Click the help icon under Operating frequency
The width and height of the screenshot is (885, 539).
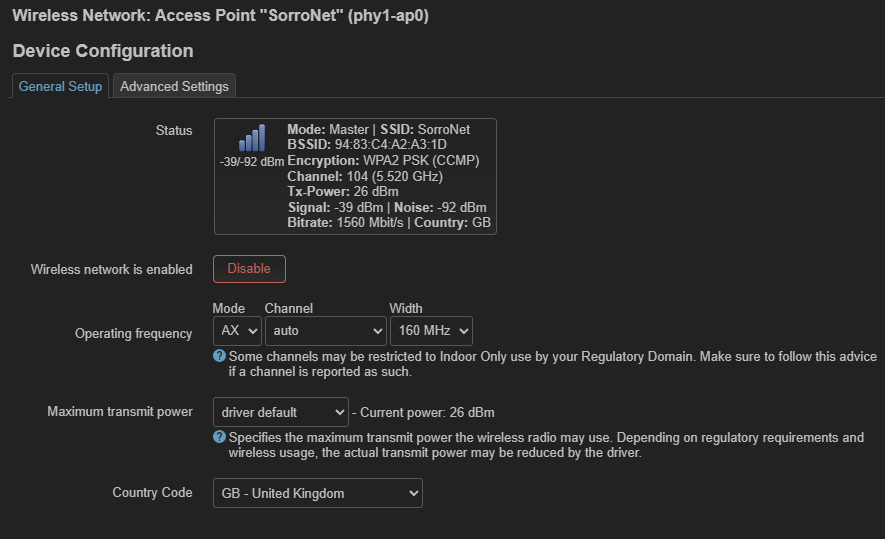tap(219, 356)
